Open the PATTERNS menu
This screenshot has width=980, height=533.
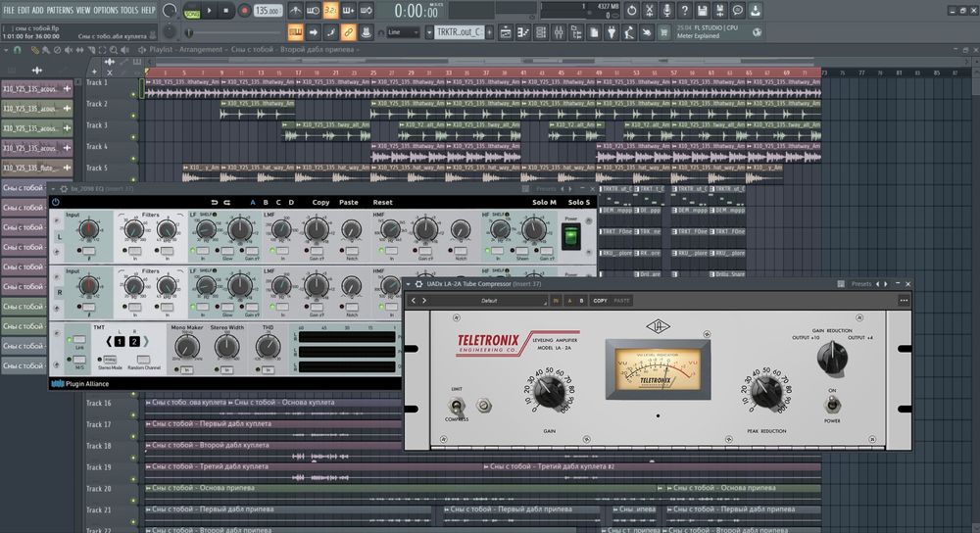60,10
